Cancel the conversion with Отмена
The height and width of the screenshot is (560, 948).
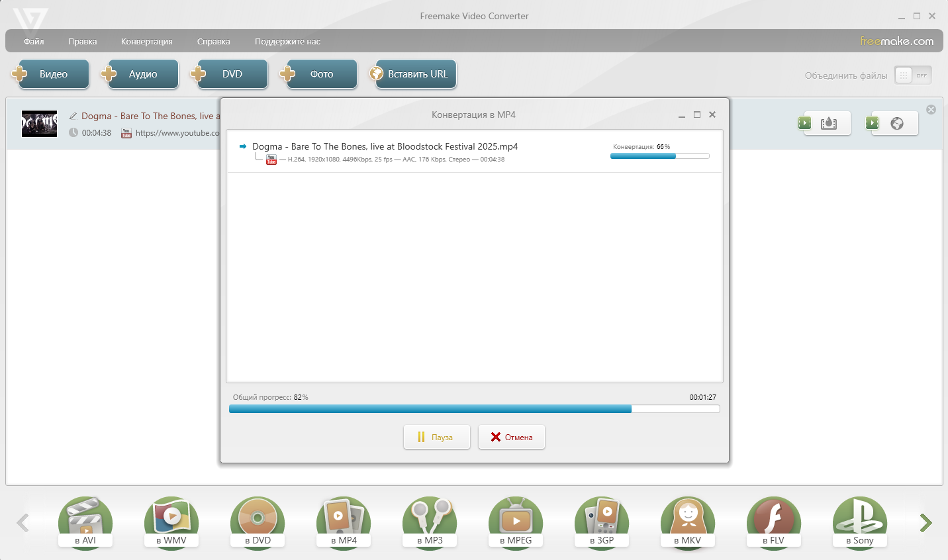[512, 437]
